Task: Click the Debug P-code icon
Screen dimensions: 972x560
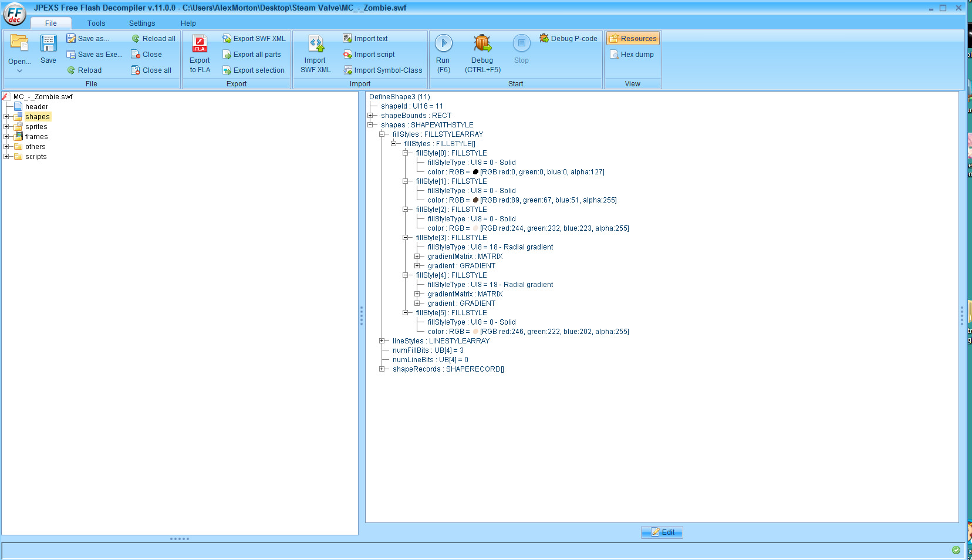Action: pyautogui.click(x=544, y=39)
